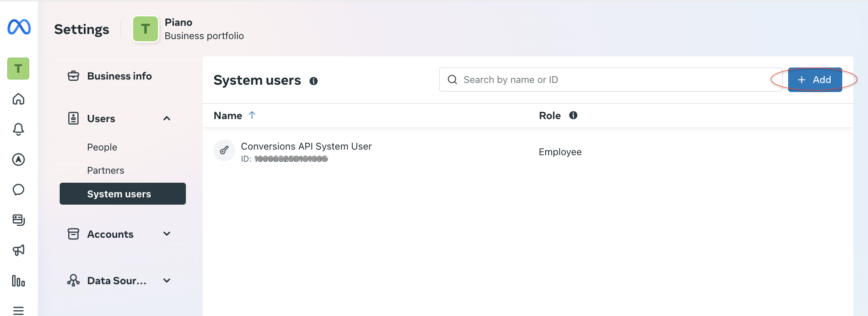Open the content planner icon in rail
868x316 pixels.
[18, 220]
